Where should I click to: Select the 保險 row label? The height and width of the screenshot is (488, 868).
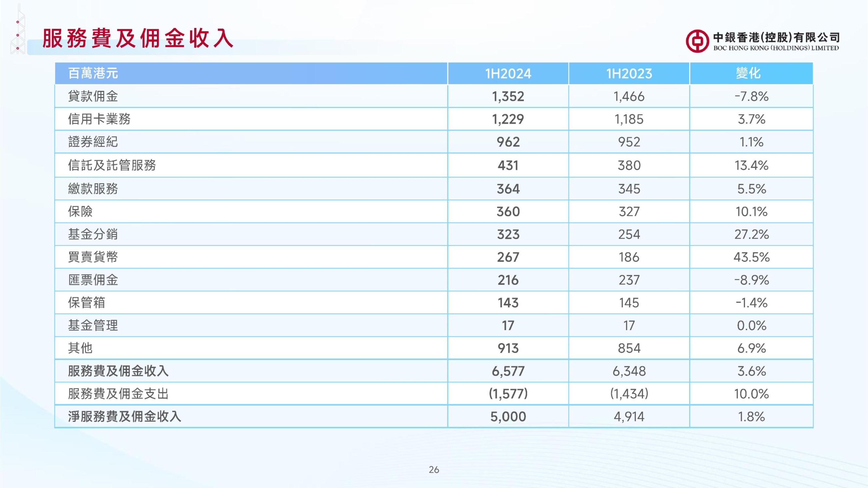80,211
